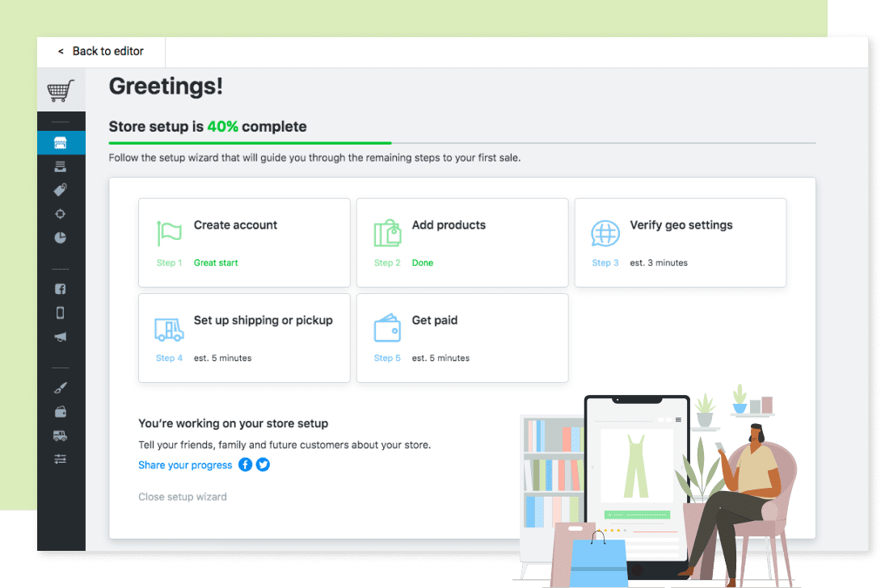Screen dimensions: 885x588
Task: Click the delivery truck sidebar icon
Action: point(61,436)
